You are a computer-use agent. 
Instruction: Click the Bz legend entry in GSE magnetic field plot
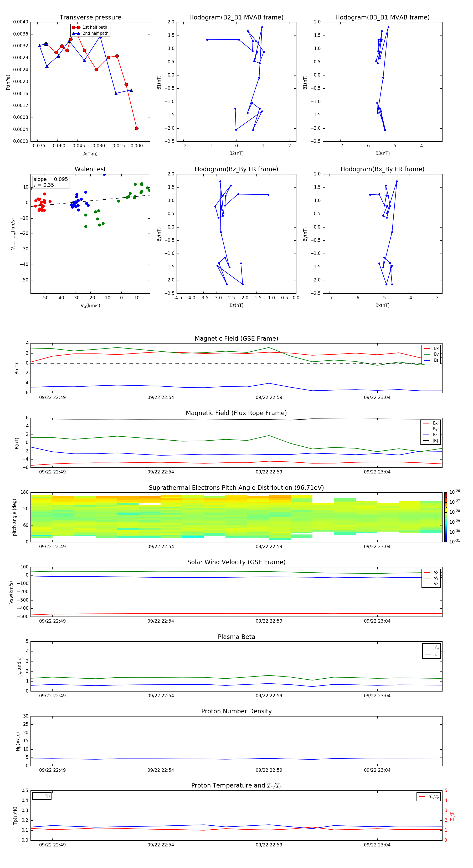[431, 360]
